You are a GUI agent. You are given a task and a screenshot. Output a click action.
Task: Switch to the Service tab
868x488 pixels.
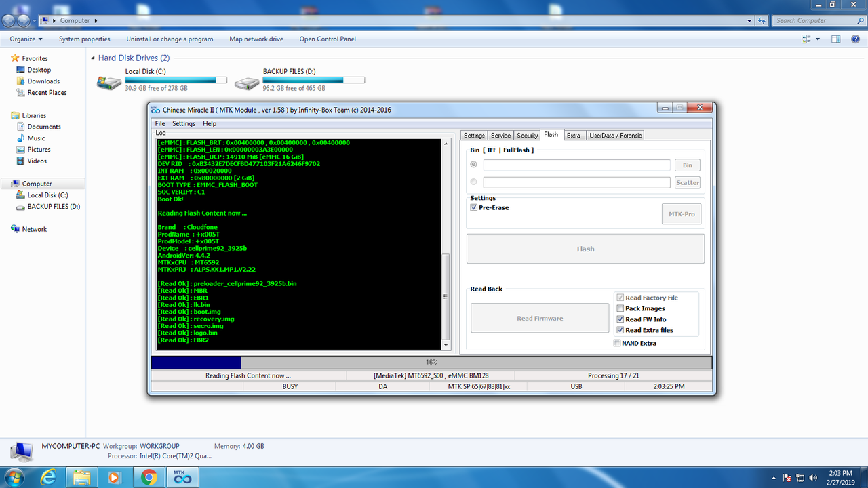500,136
